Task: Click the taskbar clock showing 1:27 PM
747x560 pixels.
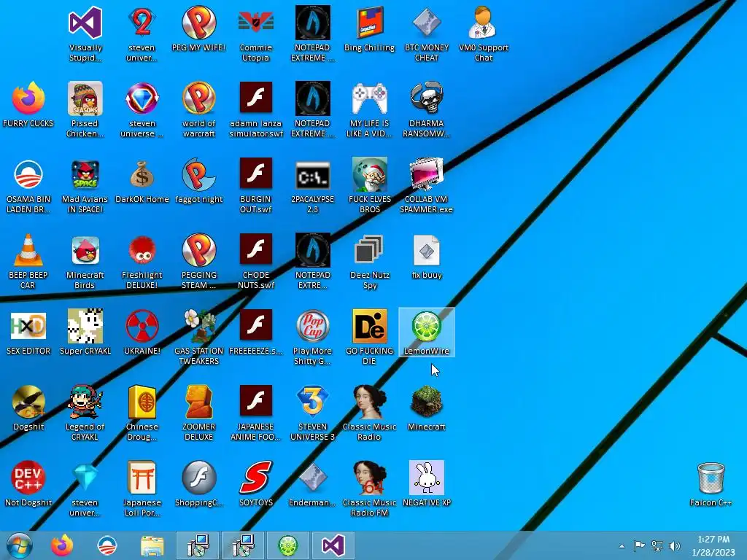Action: [713, 545]
